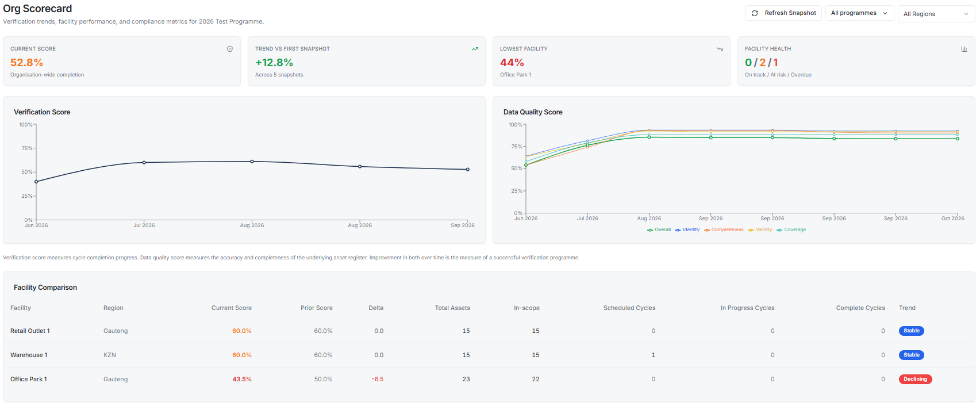
Task: Click the 50.0% prior score for Office Park 1
Action: point(324,380)
